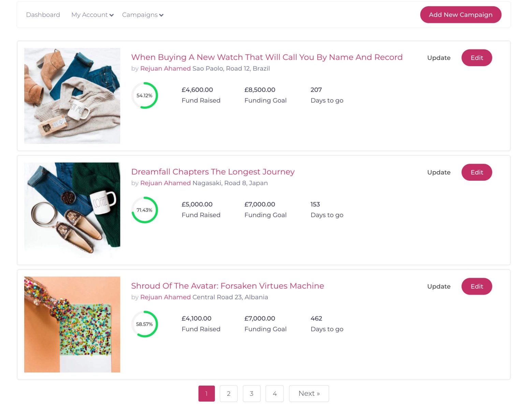Screen dimensions: 524x420
Task: Click the Add New Campaign button
Action: 460,15
